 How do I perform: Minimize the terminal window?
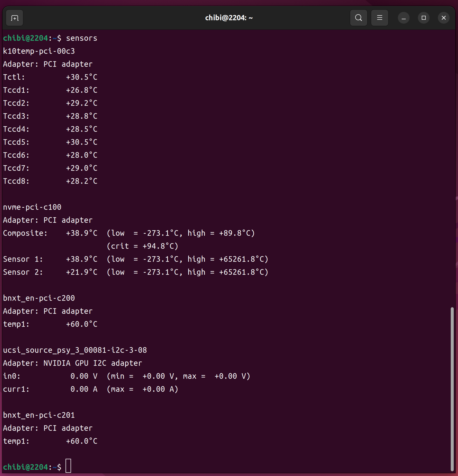coord(403,18)
